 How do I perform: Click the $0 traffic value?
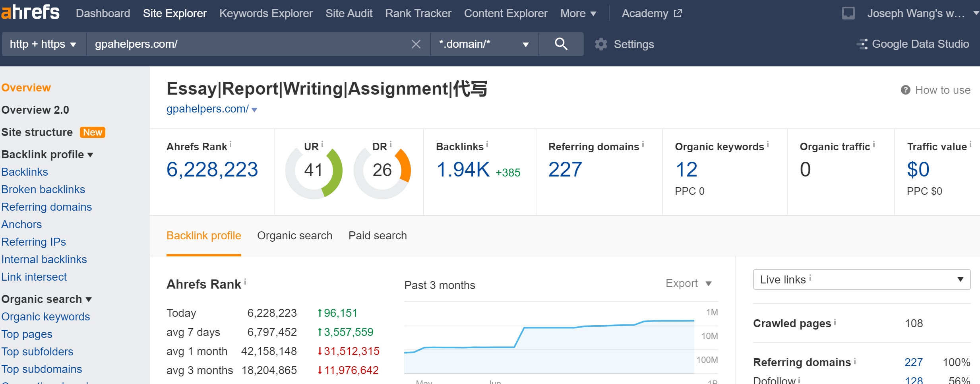pos(918,170)
